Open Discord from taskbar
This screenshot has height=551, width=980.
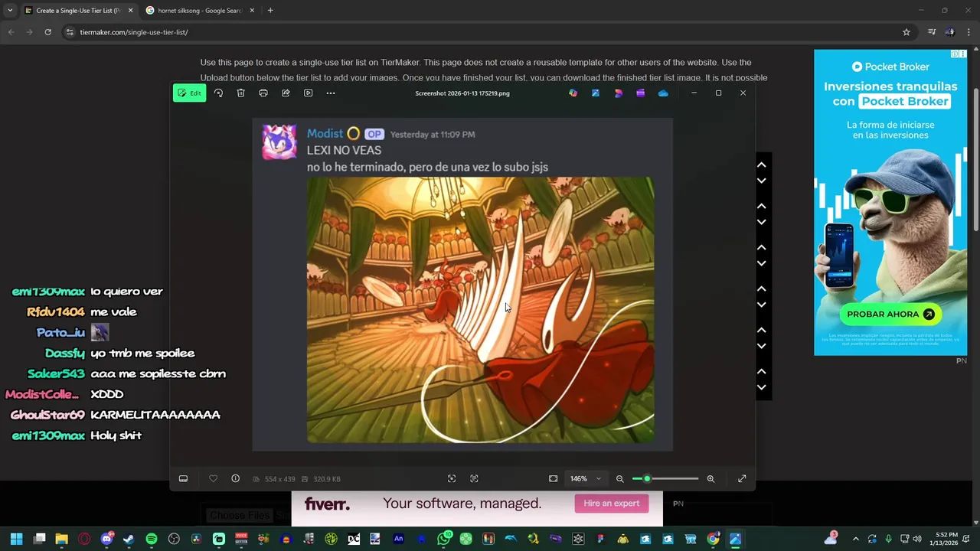point(106,540)
